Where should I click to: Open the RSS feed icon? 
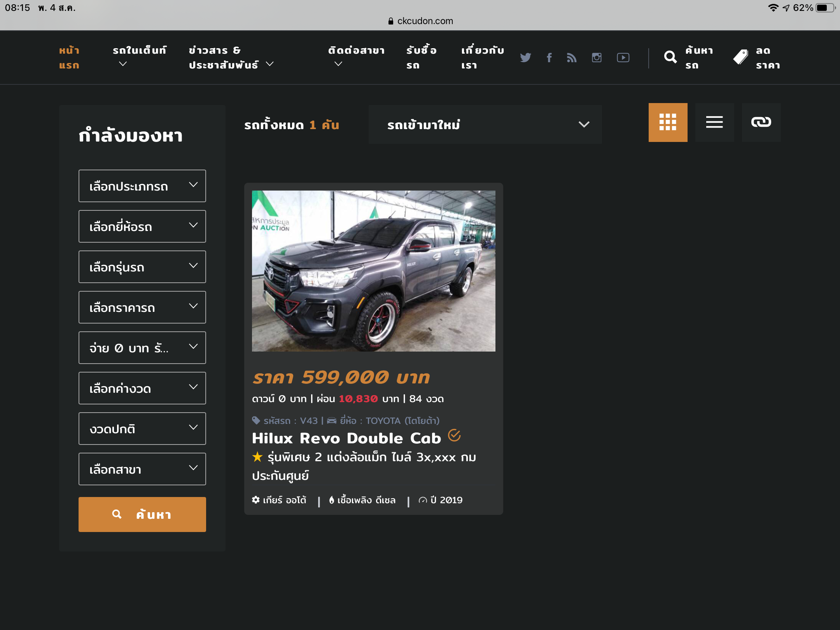(572, 58)
